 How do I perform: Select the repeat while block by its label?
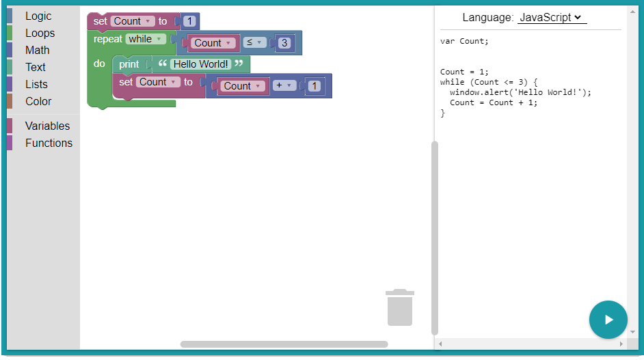[107, 39]
